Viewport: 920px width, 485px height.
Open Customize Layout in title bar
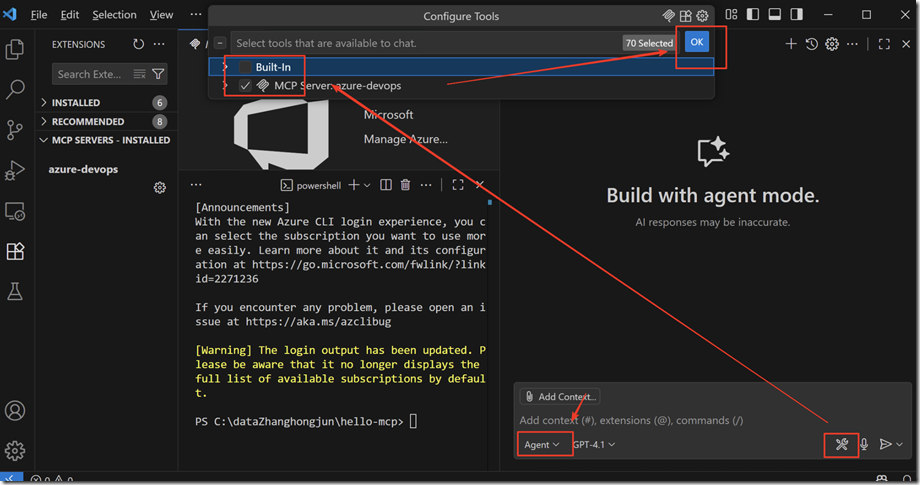click(731, 15)
